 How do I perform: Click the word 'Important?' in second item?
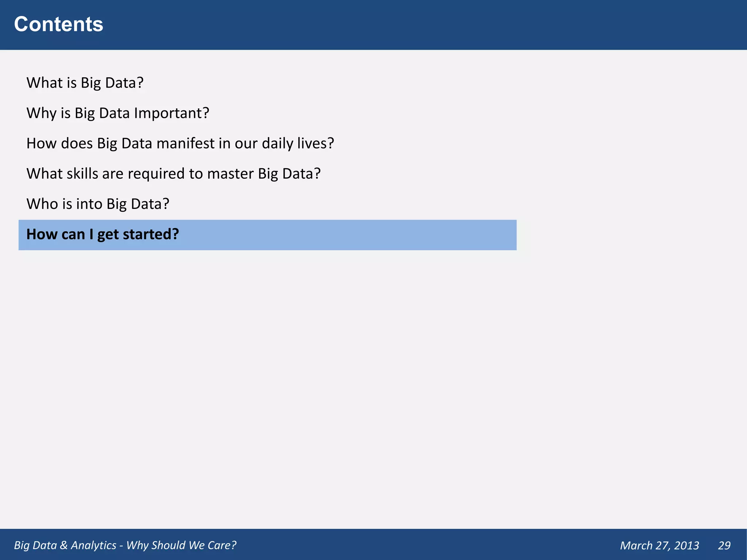[x=171, y=113]
